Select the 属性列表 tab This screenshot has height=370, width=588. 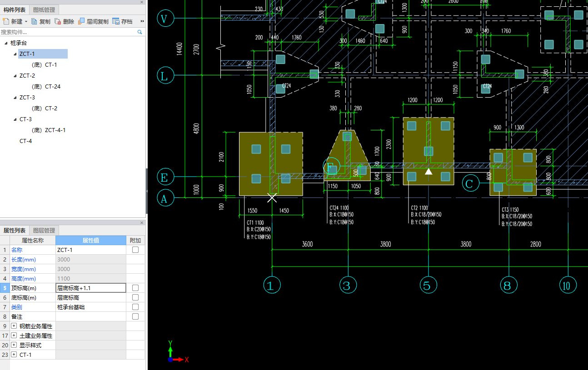(15, 230)
